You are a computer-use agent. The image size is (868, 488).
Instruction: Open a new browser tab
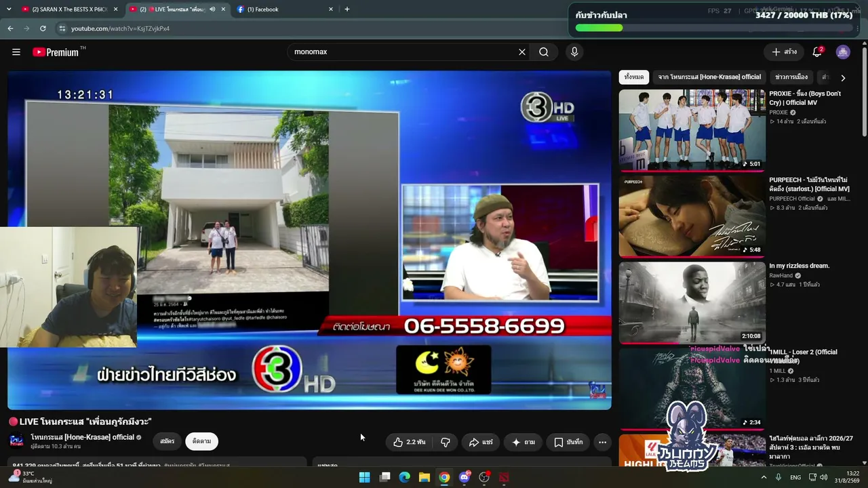coord(347,9)
